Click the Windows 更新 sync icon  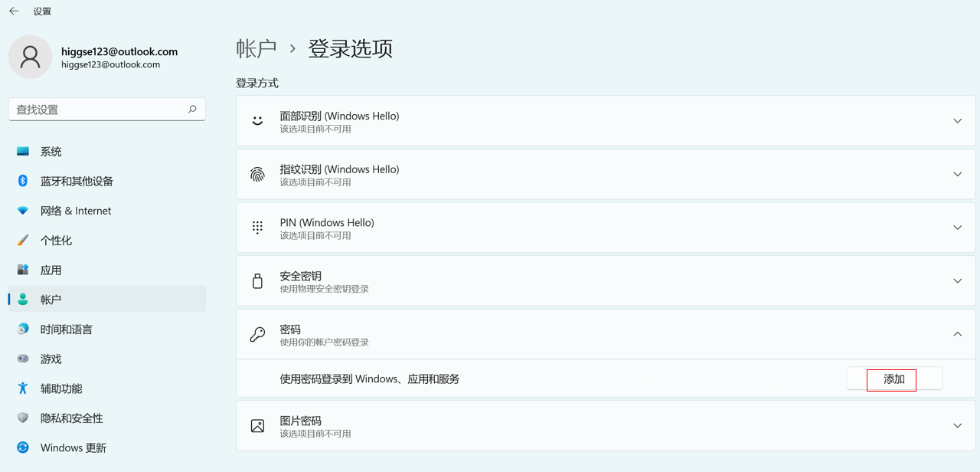coord(23,447)
